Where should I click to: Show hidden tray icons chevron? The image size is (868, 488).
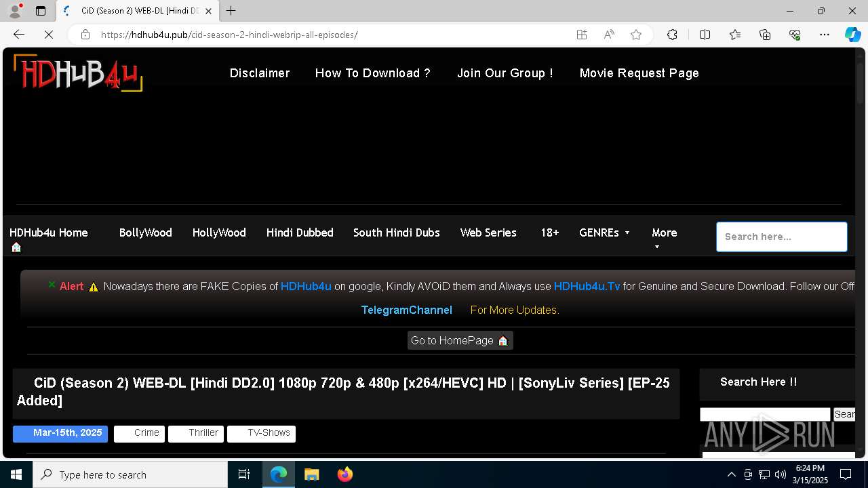tap(731, 474)
